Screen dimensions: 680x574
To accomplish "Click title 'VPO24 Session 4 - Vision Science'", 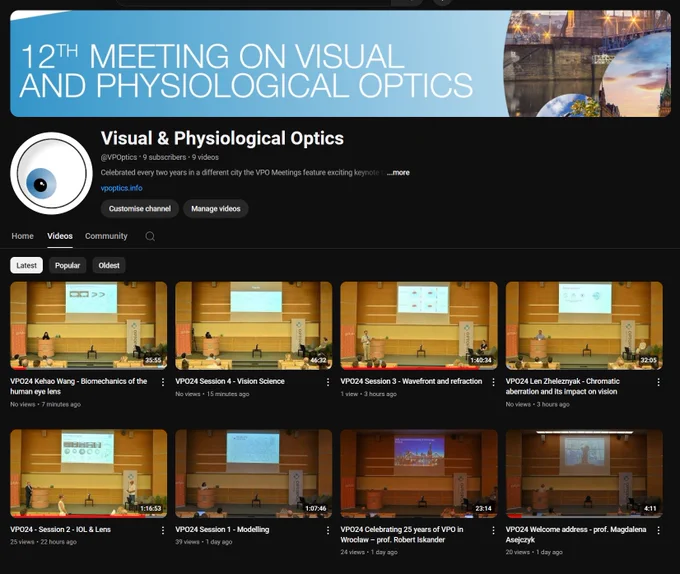I will [230, 382].
